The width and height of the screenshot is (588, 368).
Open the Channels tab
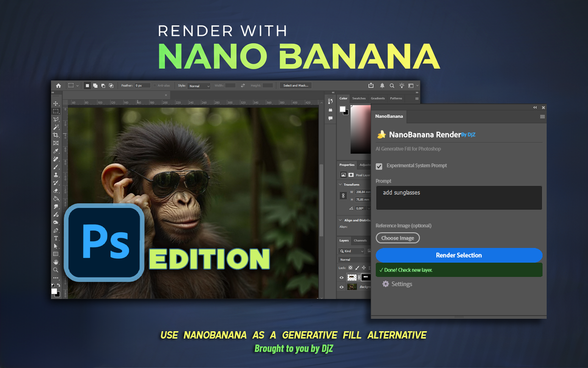tap(360, 240)
